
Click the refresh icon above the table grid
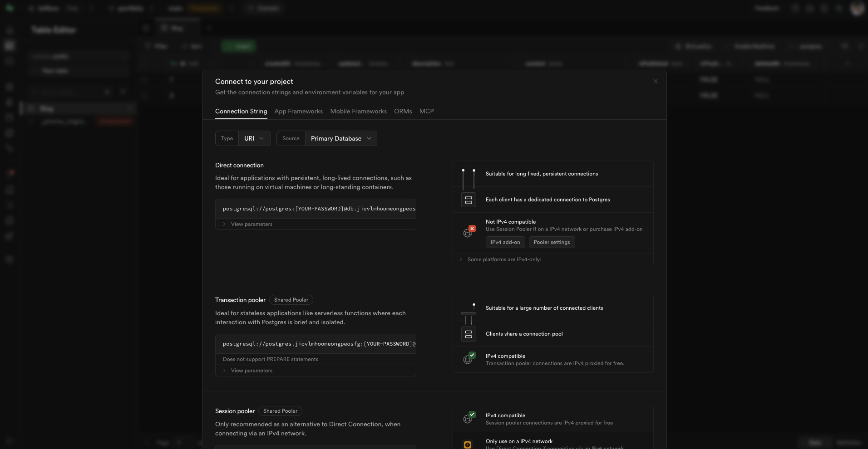coord(845,46)
